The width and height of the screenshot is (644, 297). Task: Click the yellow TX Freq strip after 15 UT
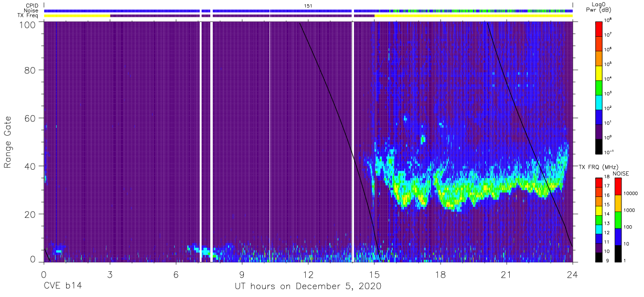473,16
